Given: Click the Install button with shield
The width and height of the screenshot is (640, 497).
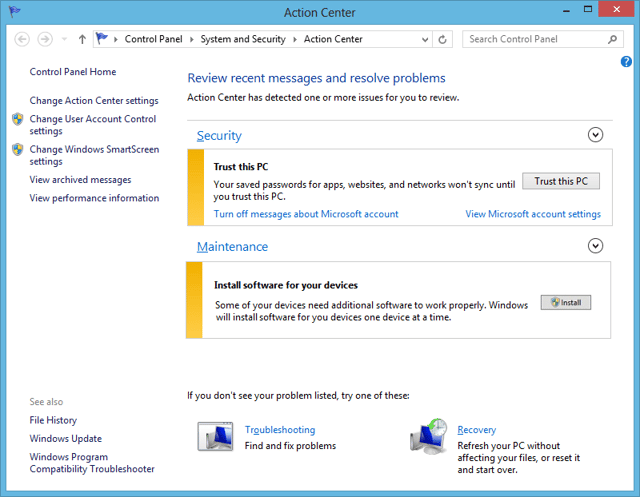Looking at the screenshot, I should (x=566, y=302).
